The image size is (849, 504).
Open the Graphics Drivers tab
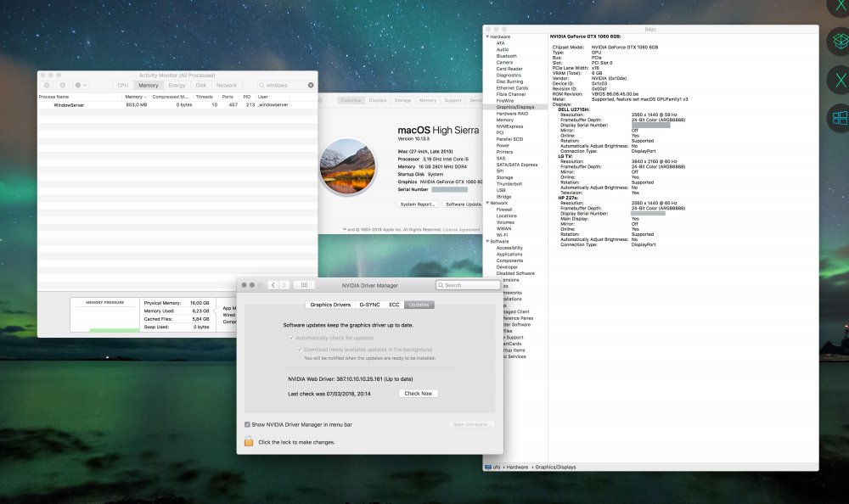click(330, 305)
